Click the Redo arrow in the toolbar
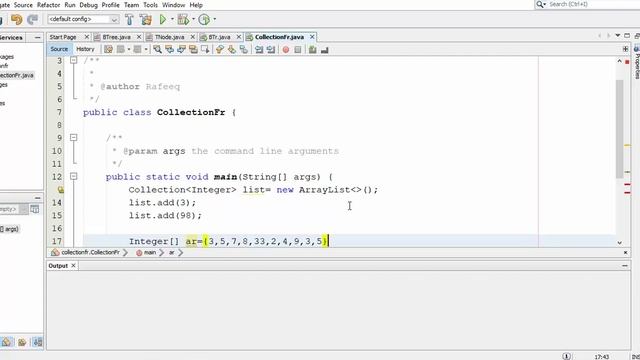Viewport: 640px width, 360px height. point(32,19)
